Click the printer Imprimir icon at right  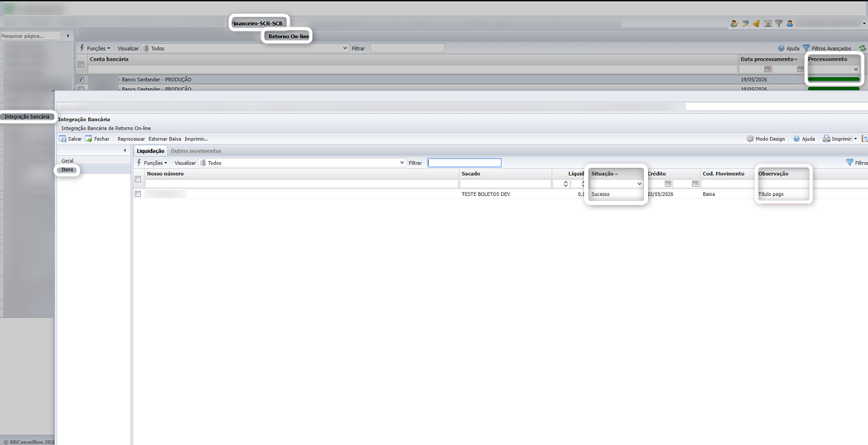click(x=826, y=139)
